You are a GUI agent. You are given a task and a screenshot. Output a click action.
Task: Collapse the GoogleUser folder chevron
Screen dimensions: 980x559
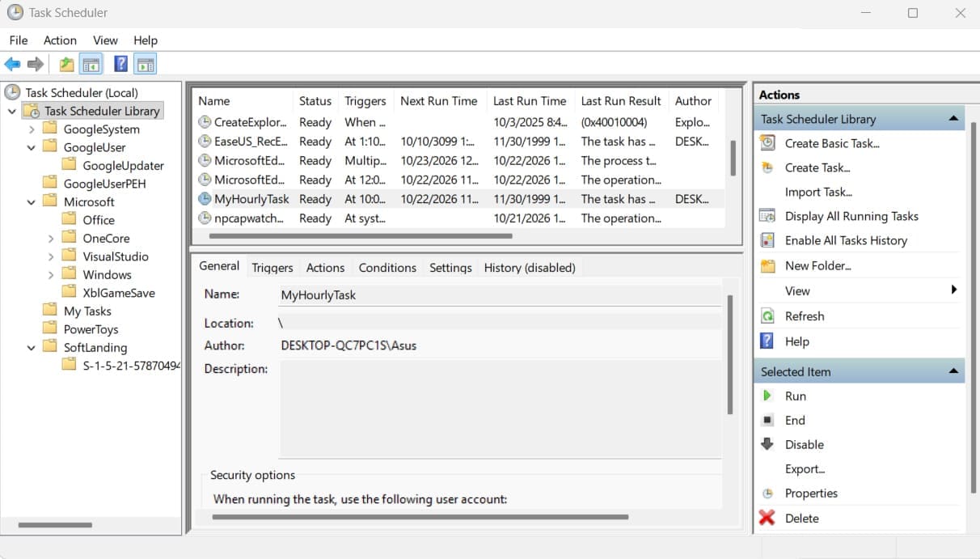pyautogui.click(x=32, y=147)
